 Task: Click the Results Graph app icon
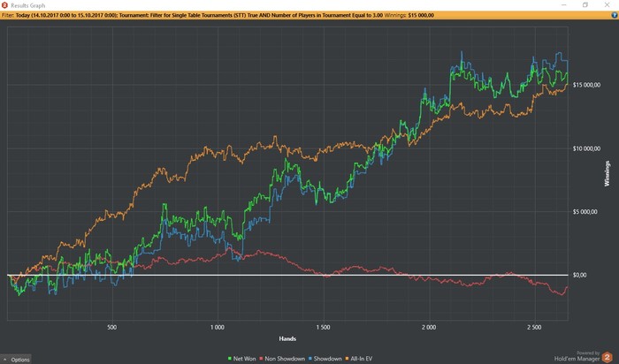4,5
